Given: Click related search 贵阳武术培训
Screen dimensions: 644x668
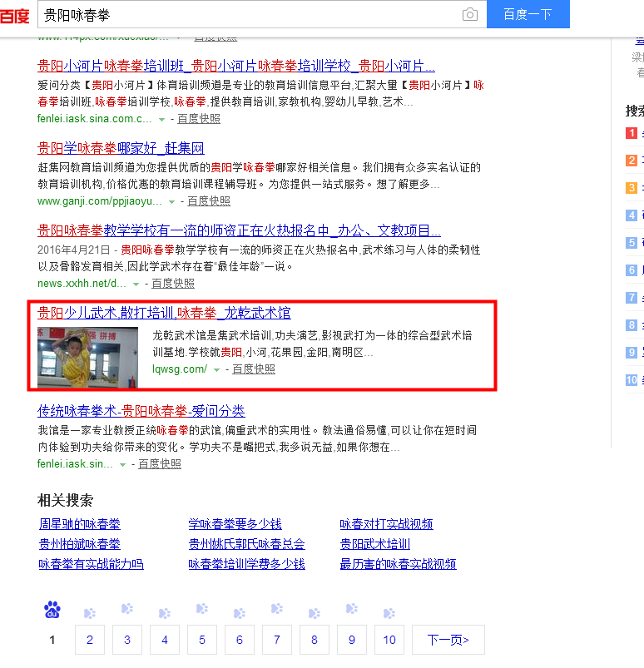Looking at the screenshot, I should click(375, 544).
